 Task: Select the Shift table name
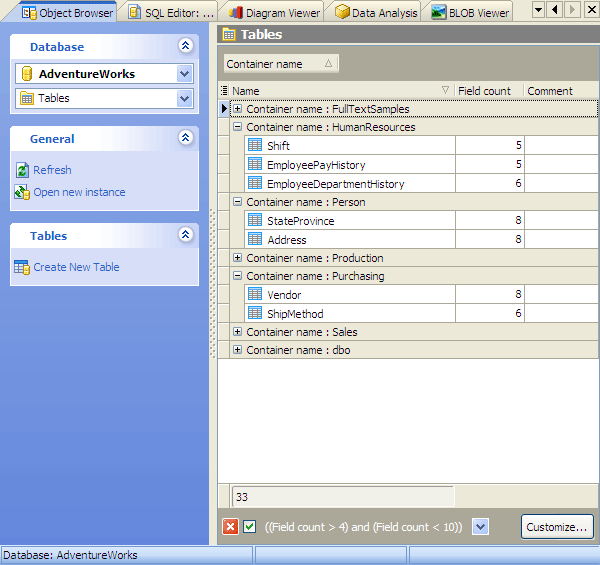pos(278,146)
